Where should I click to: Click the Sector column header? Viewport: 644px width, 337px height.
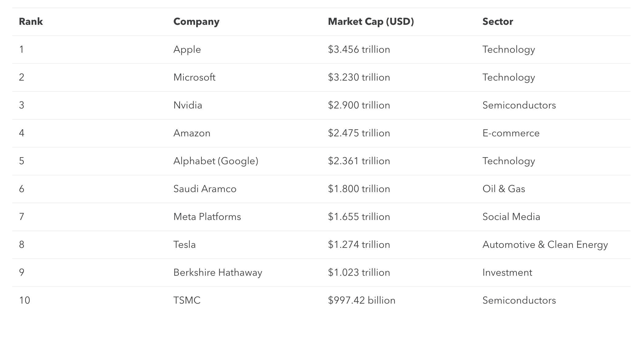tap(497, 21)
